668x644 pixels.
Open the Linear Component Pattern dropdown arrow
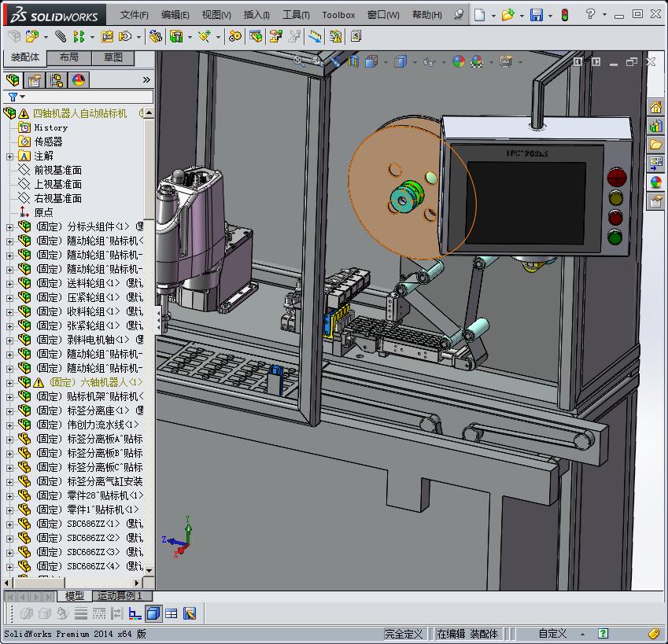[92, 38]
